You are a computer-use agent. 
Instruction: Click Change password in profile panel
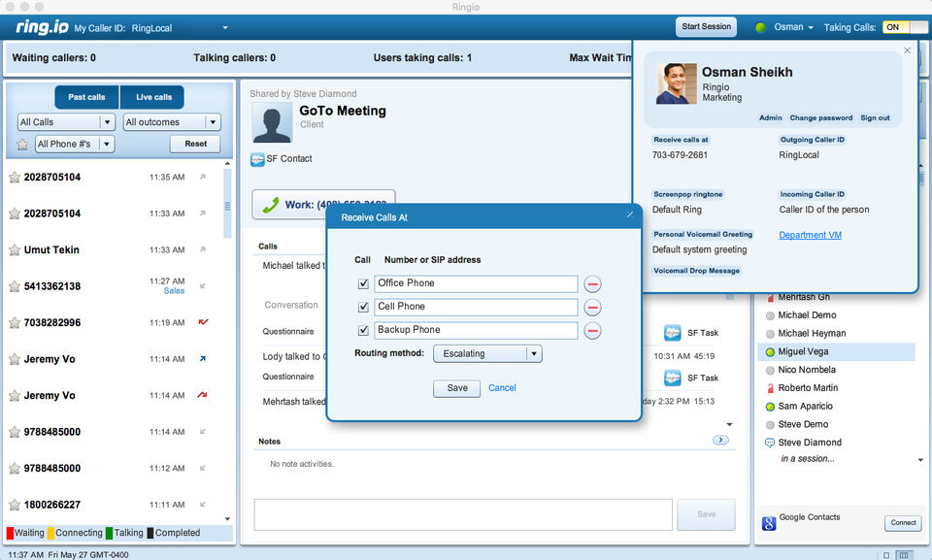(x=821, y=117)
